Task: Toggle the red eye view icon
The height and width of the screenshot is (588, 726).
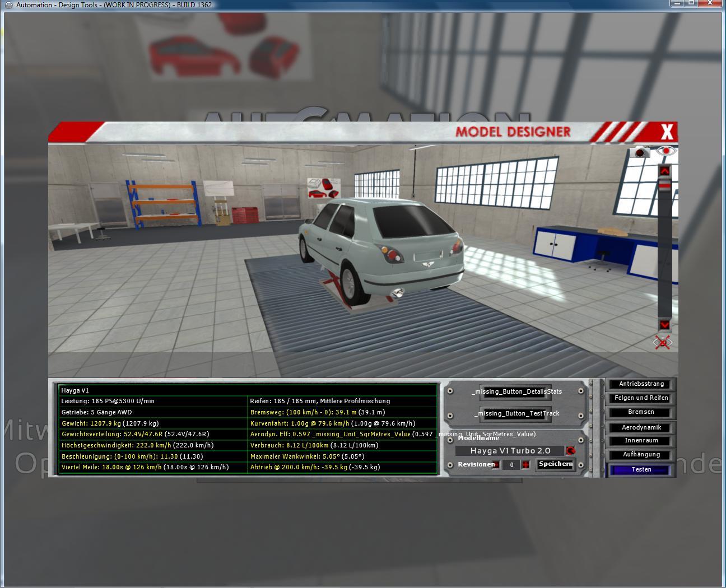Action: [666, 151]
